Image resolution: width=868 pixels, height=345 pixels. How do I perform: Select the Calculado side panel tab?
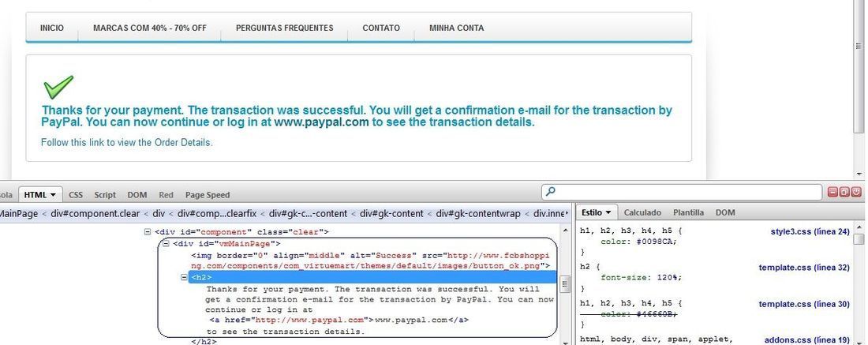642,212
